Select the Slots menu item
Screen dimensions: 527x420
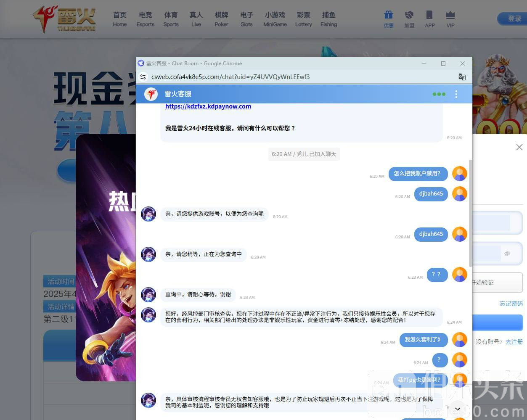click(x=246, y=19)
